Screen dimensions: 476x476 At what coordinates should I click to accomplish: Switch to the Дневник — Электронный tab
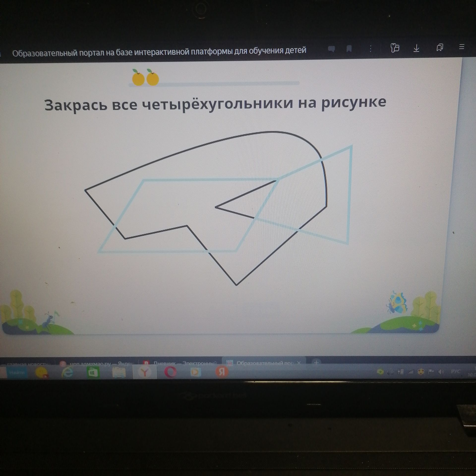pyautogui.click(x=180, y=363)
